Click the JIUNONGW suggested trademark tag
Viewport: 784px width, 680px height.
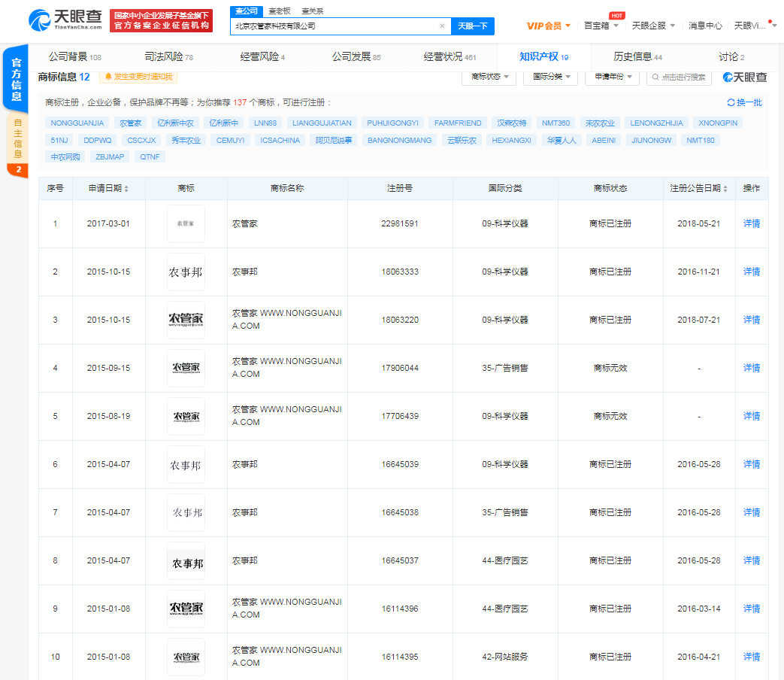pos(651,141)
